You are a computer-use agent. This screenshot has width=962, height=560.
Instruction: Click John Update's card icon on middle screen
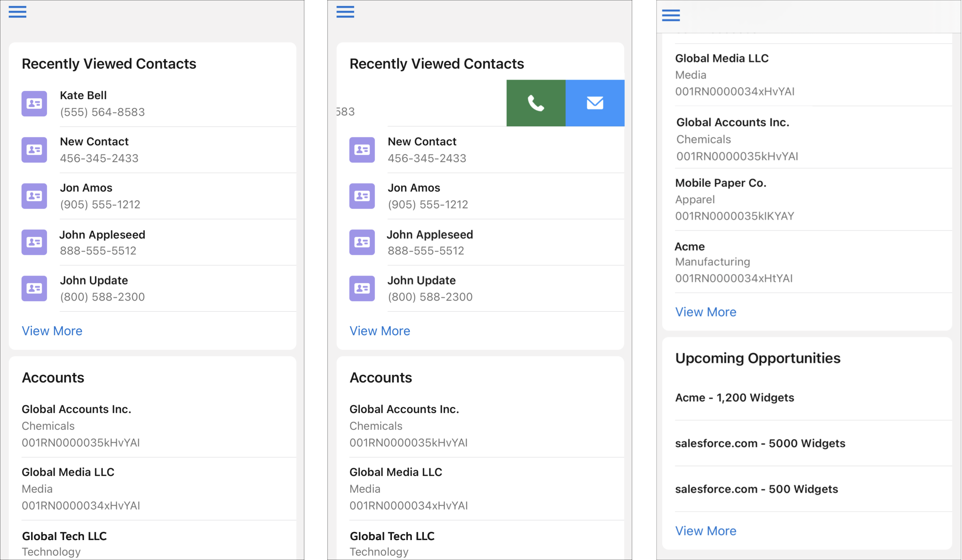click(x=362, y=288)
